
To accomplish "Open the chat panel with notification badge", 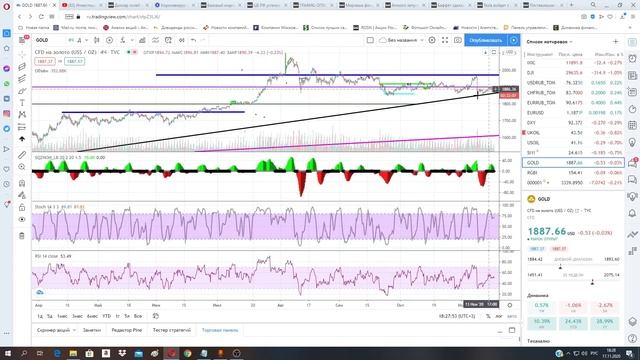I will (x=632, y=163).
